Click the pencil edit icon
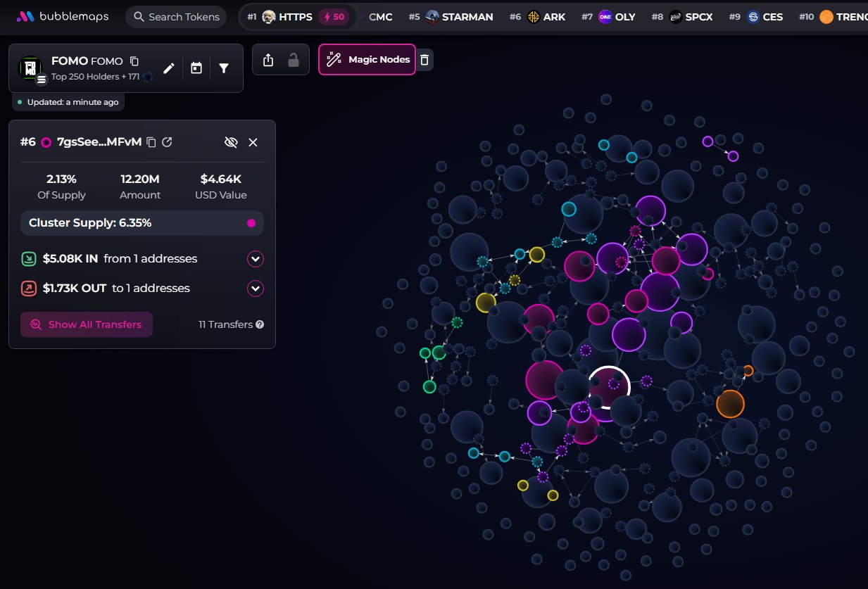Screen dimensions: 868x589 coord(168,68)
